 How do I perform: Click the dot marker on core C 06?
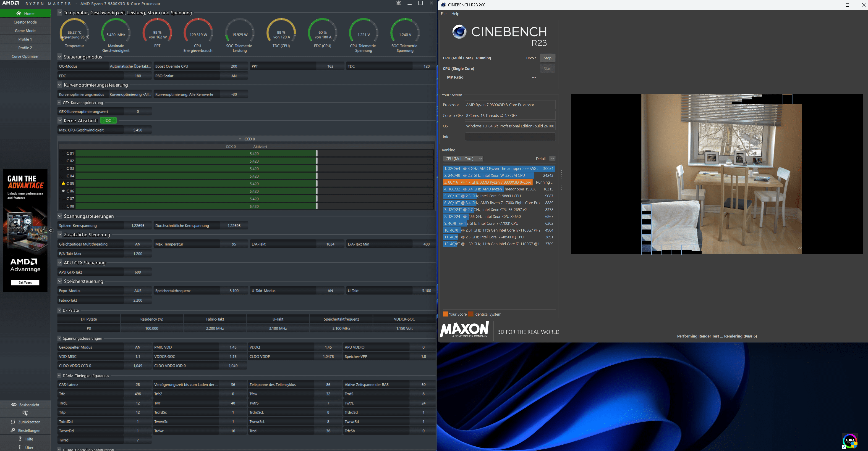click(63, 191)
